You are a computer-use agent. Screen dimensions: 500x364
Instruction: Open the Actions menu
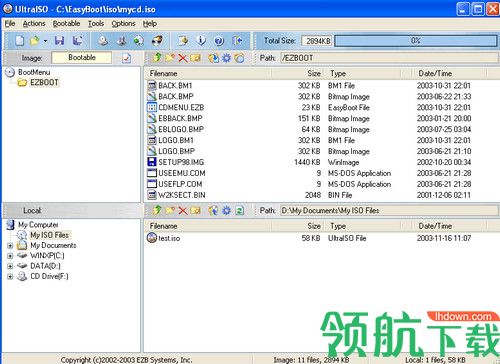tap(34, 24)
